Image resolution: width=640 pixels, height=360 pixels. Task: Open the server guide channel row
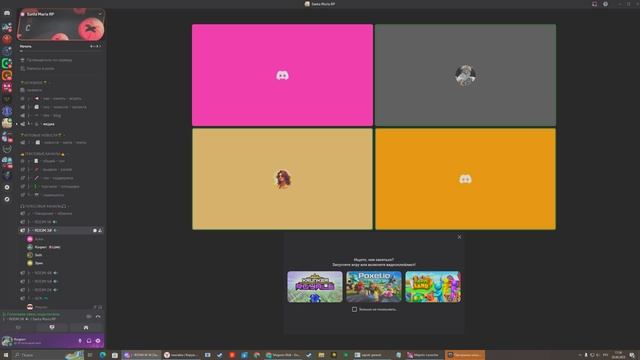(61, 60)
